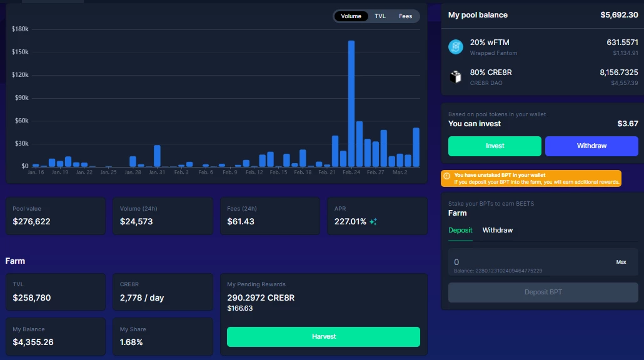Click Max to fill BPT balance
The image size is (644, 360).
[x=621, y=262]
